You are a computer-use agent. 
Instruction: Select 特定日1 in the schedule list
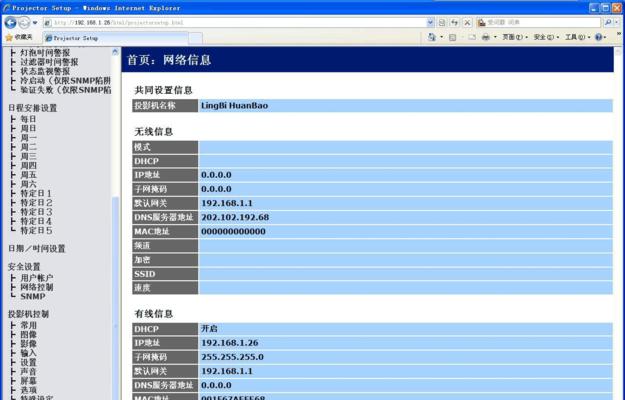[36, 193]
